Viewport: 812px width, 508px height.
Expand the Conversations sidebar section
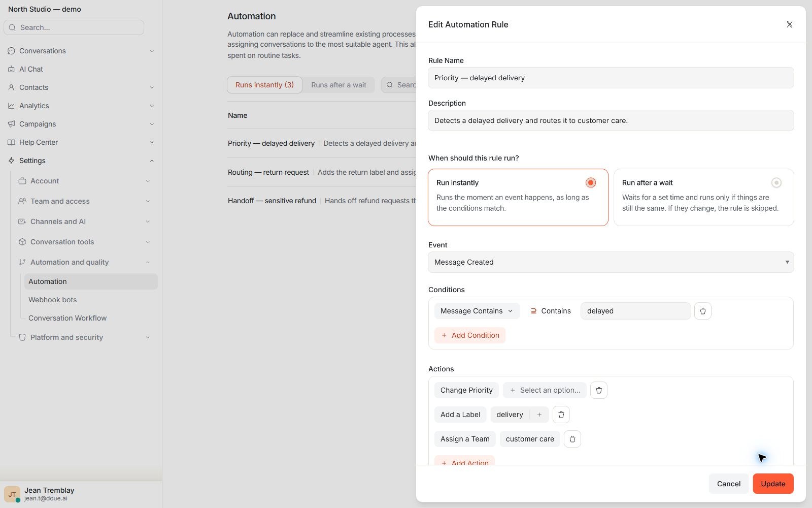pyautogui.click(x=152, y=51)
